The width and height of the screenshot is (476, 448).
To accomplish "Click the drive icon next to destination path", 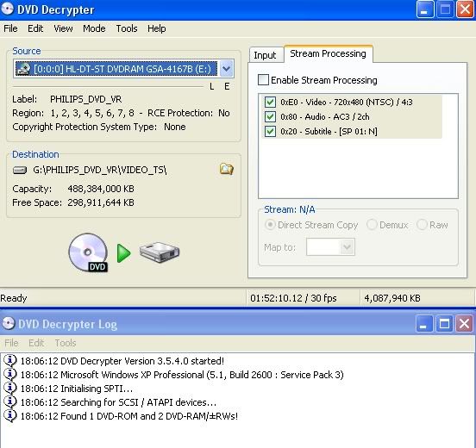I will coord(20,170).
